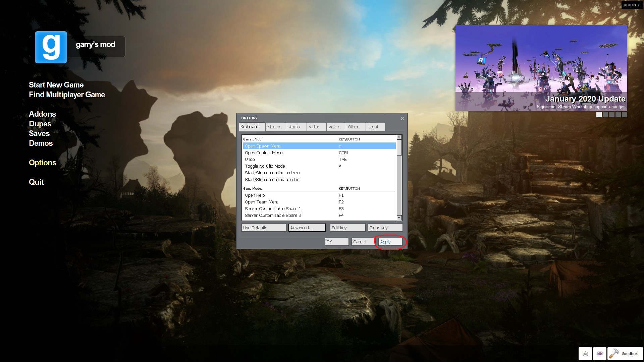Click Start New Game in main menu
644x362 pixels.
tap(56, 85)
